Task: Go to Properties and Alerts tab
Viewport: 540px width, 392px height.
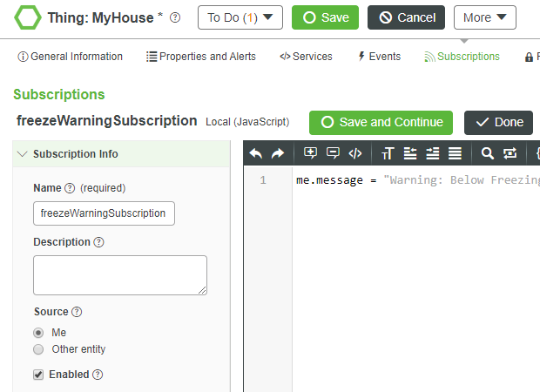Action: click(x=201, y=57)
